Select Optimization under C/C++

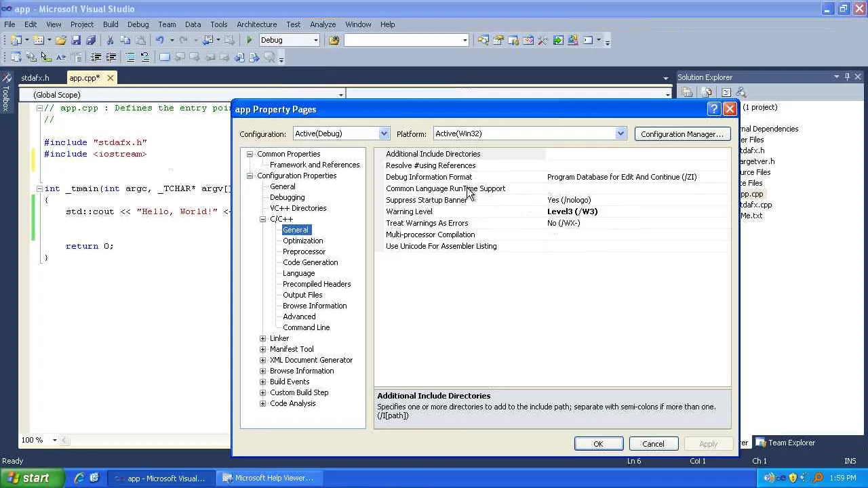302,241
